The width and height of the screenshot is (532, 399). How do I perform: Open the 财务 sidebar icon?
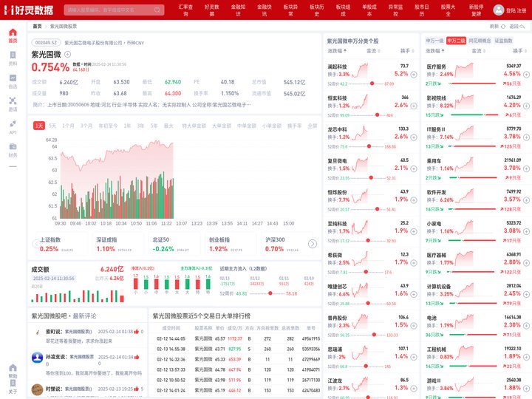(13, 146)
